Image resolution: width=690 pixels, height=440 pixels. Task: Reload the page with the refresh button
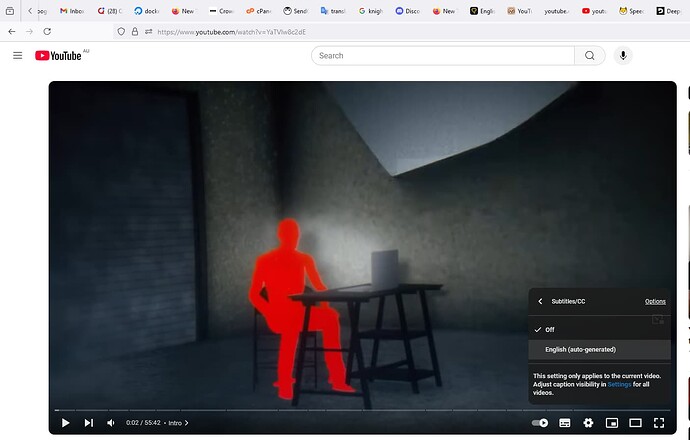(47, 31)
